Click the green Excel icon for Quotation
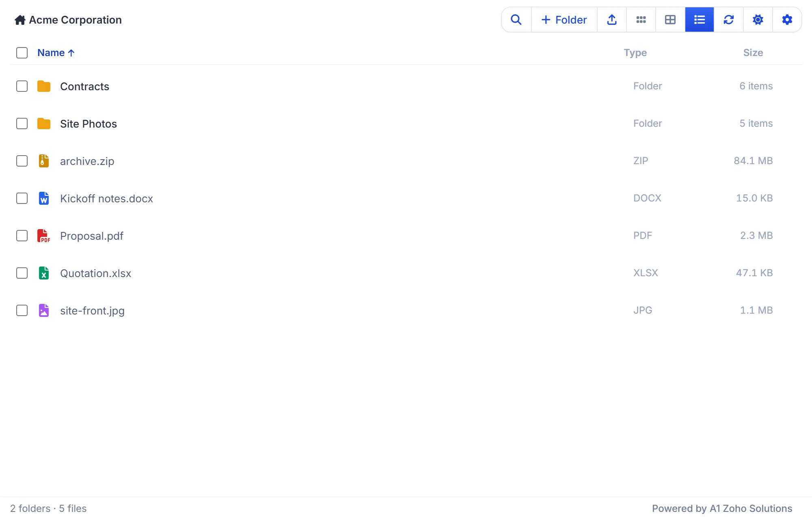Image resolution: width=812 pixels, height=520 pixels. pyautogui.click(x=44, y=273)
